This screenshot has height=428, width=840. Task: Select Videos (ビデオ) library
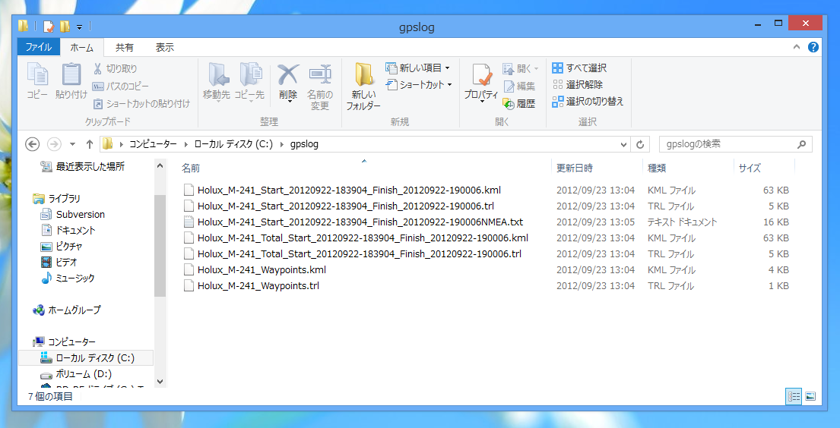tap(59, 262)
